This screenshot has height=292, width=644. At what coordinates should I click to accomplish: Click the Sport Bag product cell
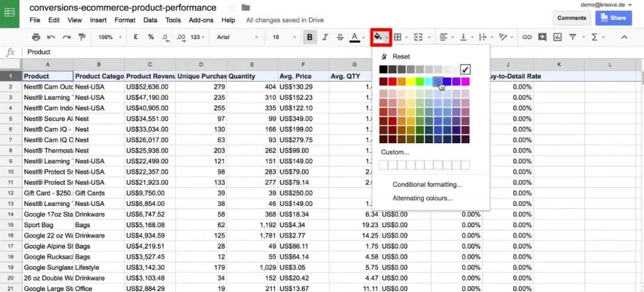point(48,225)
